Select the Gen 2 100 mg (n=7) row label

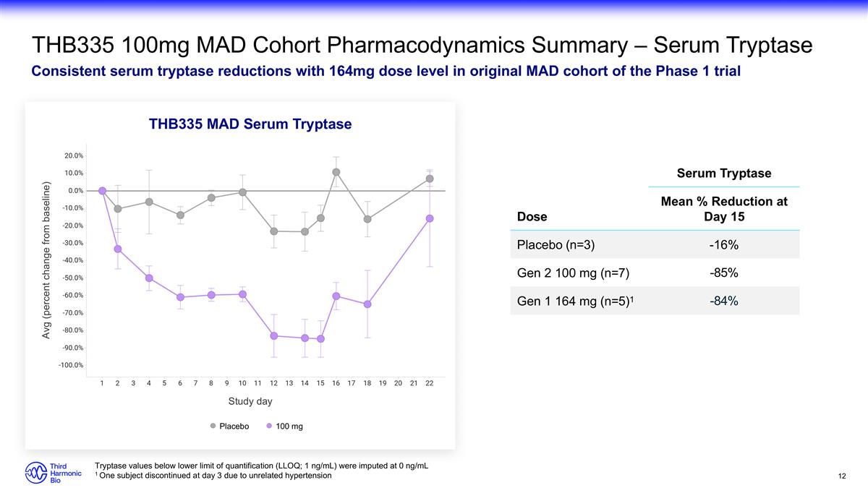tap(568, 273)
